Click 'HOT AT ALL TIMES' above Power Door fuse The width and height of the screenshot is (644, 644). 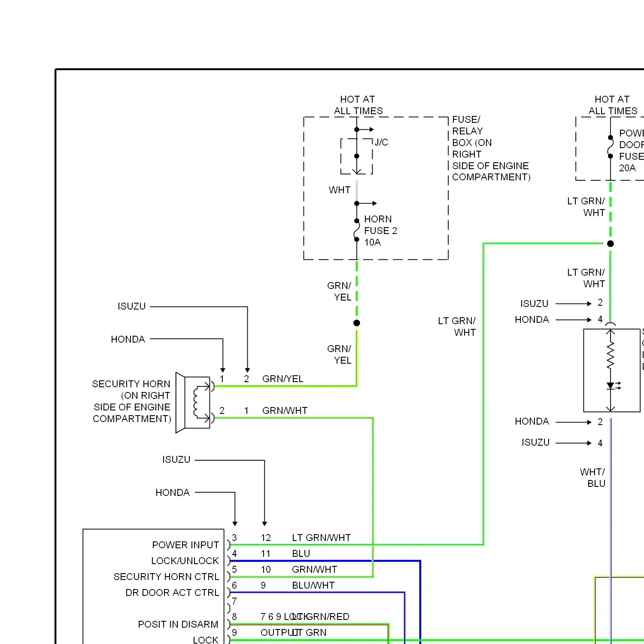[613, 105]
